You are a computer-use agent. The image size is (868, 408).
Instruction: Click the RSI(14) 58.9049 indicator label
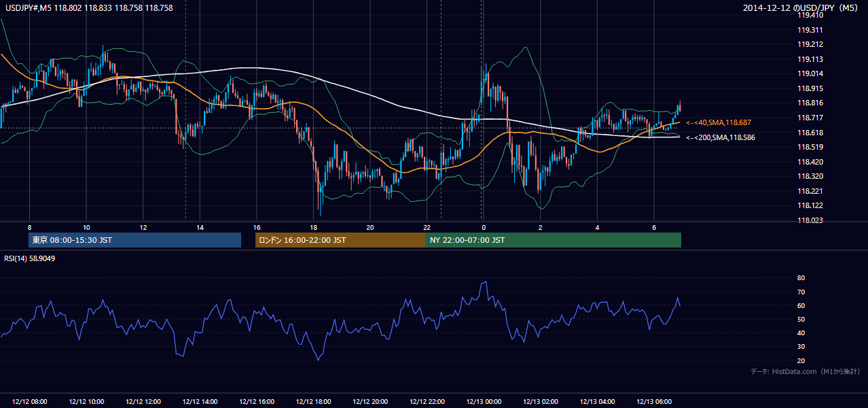[x=30, y=258]
